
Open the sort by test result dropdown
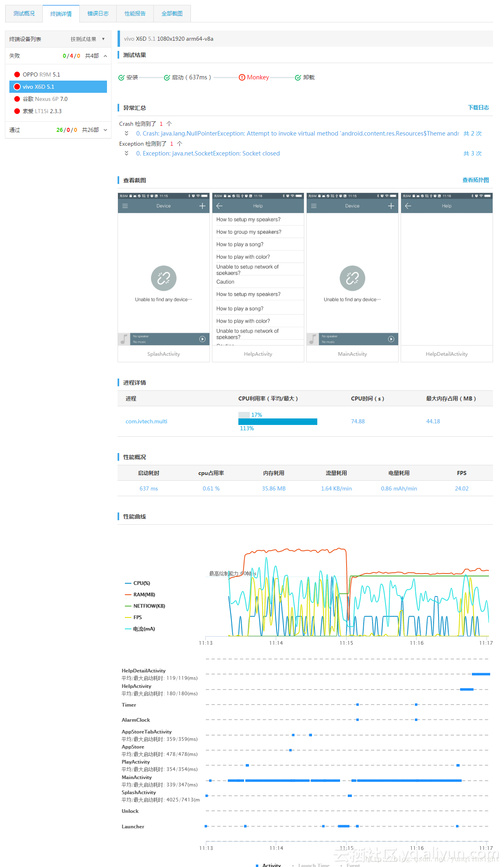pos(87,39)
